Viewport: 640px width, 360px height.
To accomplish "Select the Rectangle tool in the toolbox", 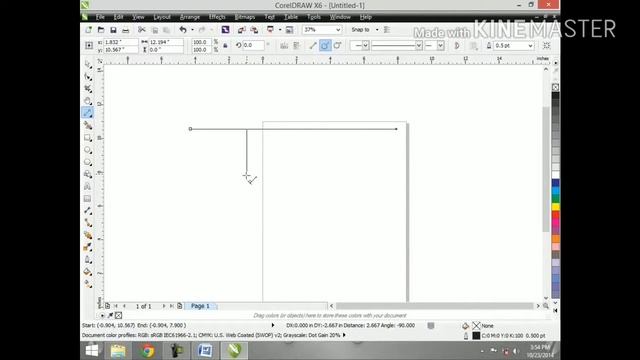I will click(x=88, y=138).
